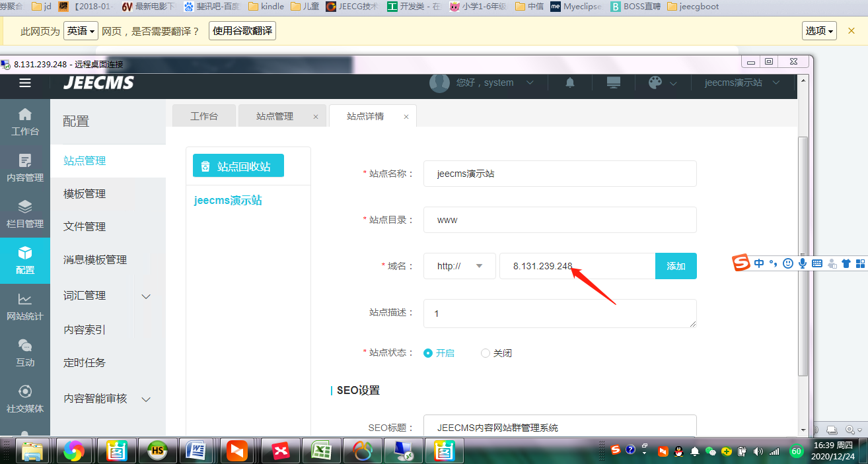
Task: Open the XMind icon in taskbar
Action: (x=280, y=451)
